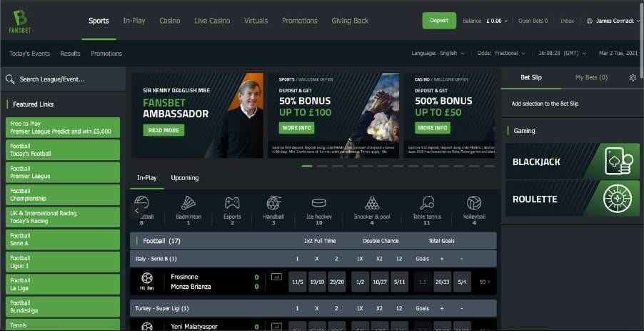The image size is (644, 331).
Task: Open Inbox link
Action: pyautogui.click(x=567, y=21)
